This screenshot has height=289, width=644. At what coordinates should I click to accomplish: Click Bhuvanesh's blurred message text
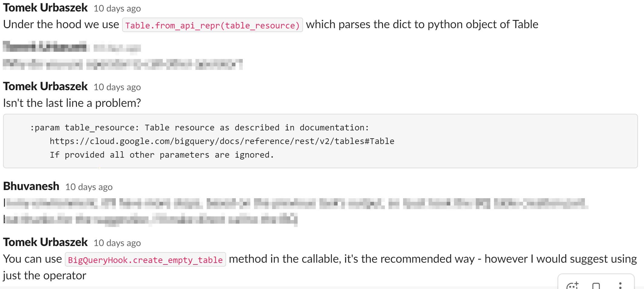pyautogui.click(x=295, y=211)
